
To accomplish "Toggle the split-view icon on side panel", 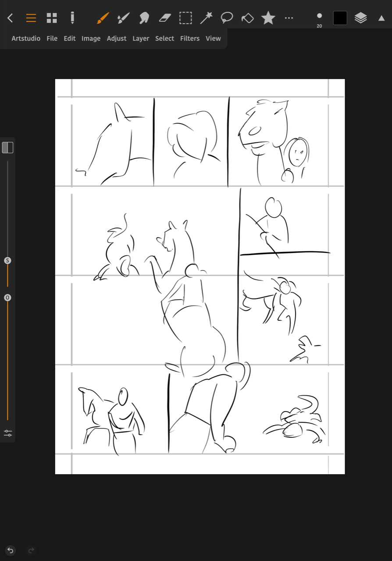I will (x=7, y=148).
